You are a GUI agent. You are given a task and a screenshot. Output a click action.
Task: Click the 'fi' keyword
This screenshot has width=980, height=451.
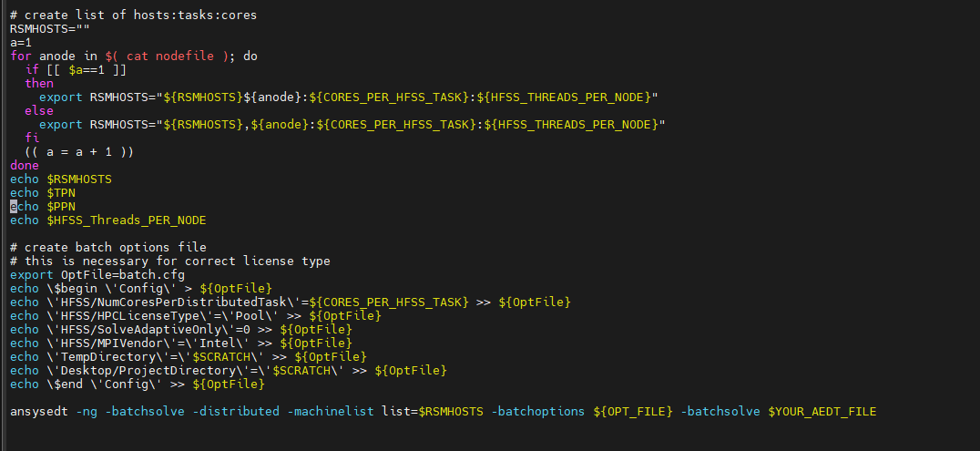click(32, 138)
